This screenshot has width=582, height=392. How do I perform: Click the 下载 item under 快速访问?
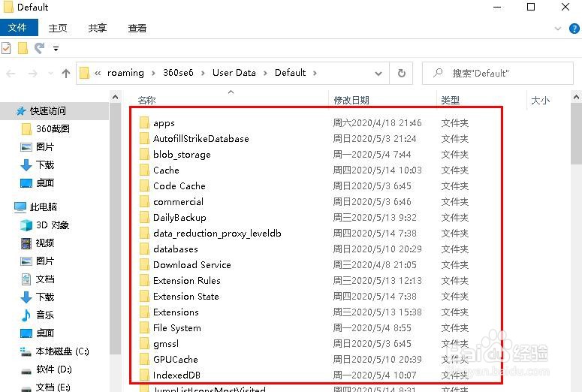[x=45, y=164]
